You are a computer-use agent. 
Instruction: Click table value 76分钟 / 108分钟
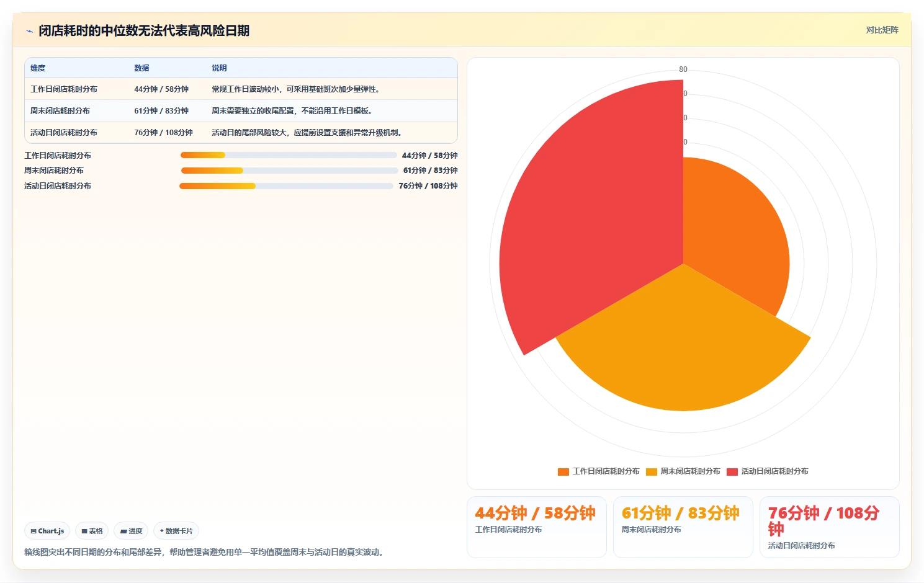click(163, 133)
